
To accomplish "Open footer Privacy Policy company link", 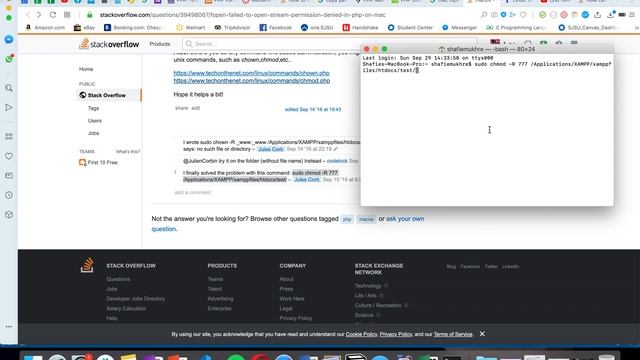I will pyautogui.click(x=296, y=318).
